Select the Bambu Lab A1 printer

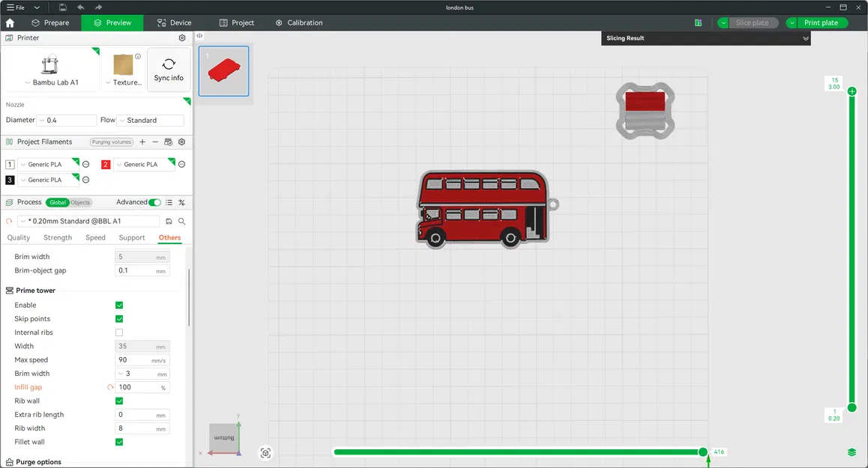point(51,70)
